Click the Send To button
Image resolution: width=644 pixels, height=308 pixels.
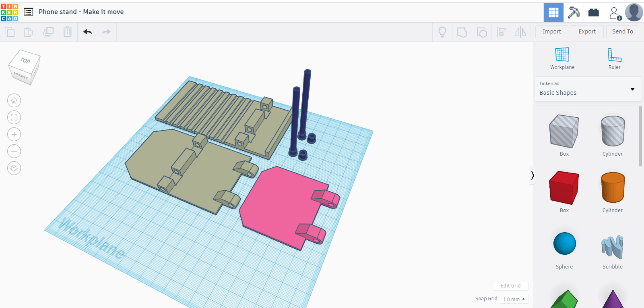click(x=623, y=31)
